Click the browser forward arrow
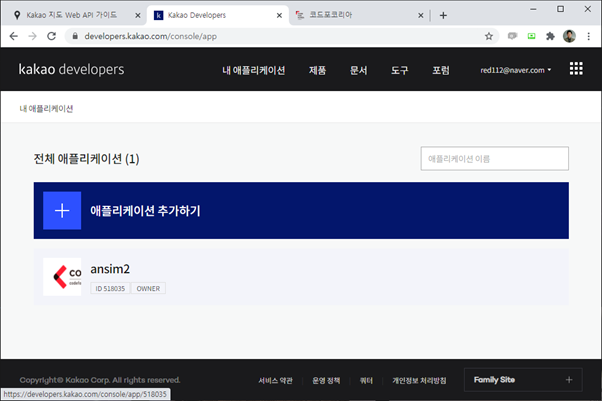 click(33, 36)
